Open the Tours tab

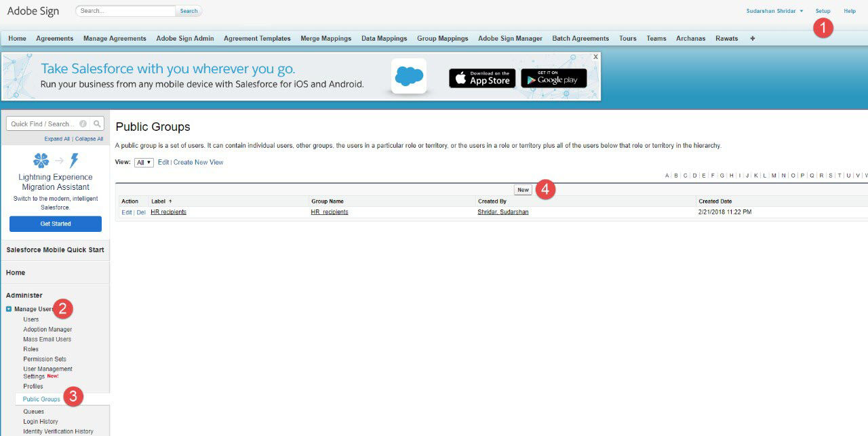click(x=628, y=39)
